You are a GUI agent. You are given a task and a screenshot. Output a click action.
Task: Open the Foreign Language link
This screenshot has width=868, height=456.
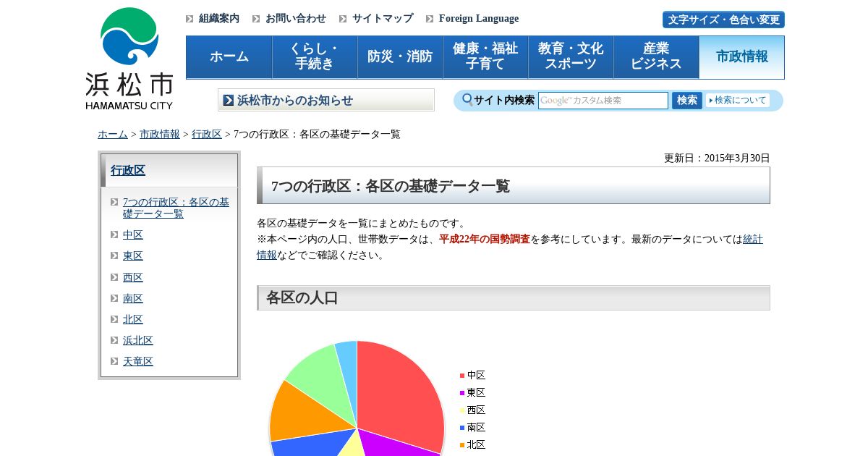(479, 19)
